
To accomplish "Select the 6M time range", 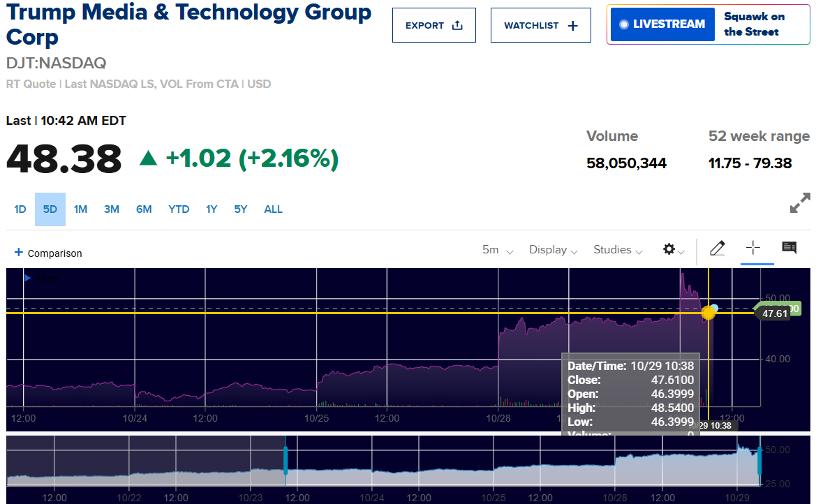I will click(144, 209).
